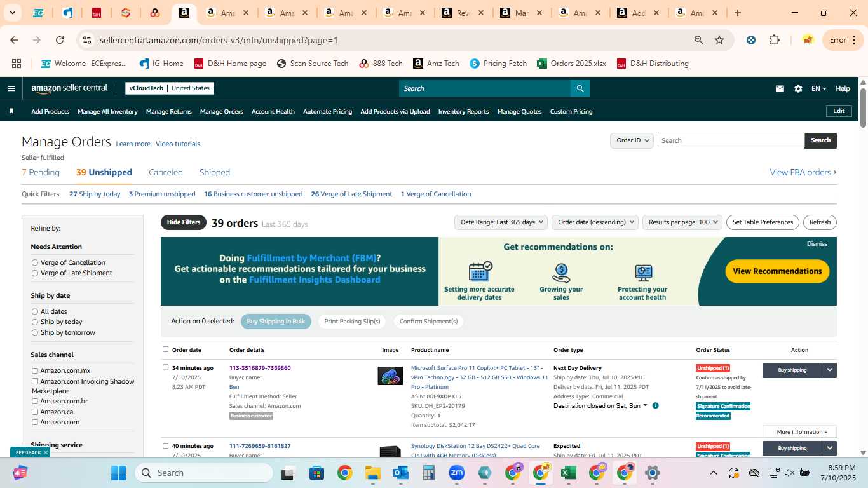
Task: Open Microsoft Store from the taskbar
Action: click(x=316, y=473)
